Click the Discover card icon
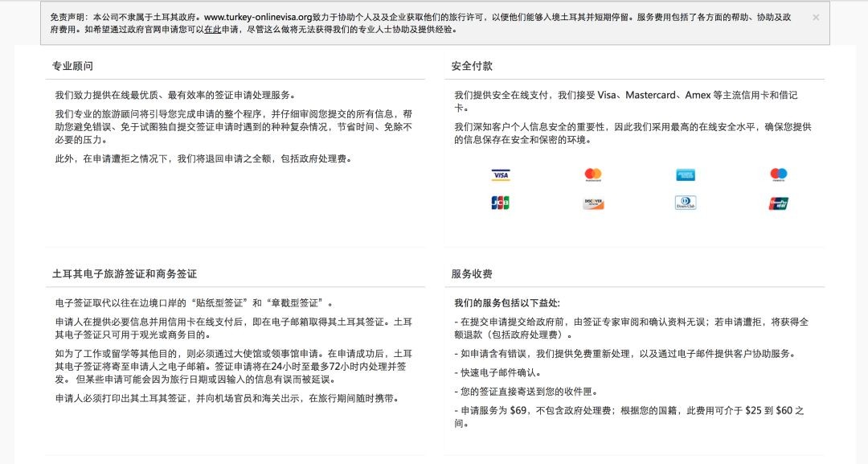This screenshot has height=464, width=868. pos(592,203)
